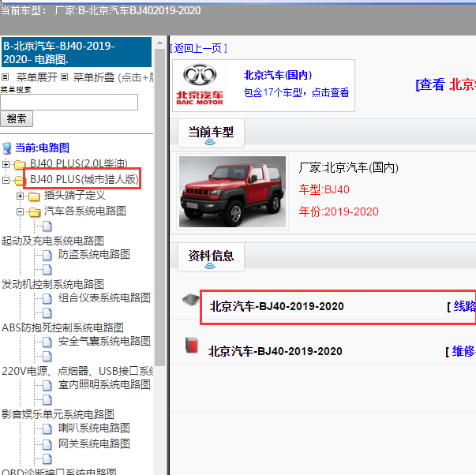Click the page icon beside 网关系统电路图

pyautogui.click(x=47, y=445)
